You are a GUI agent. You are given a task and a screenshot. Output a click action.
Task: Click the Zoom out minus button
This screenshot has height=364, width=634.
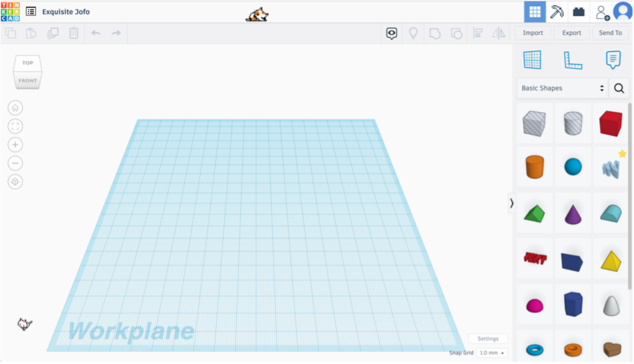tap(15, 163)
